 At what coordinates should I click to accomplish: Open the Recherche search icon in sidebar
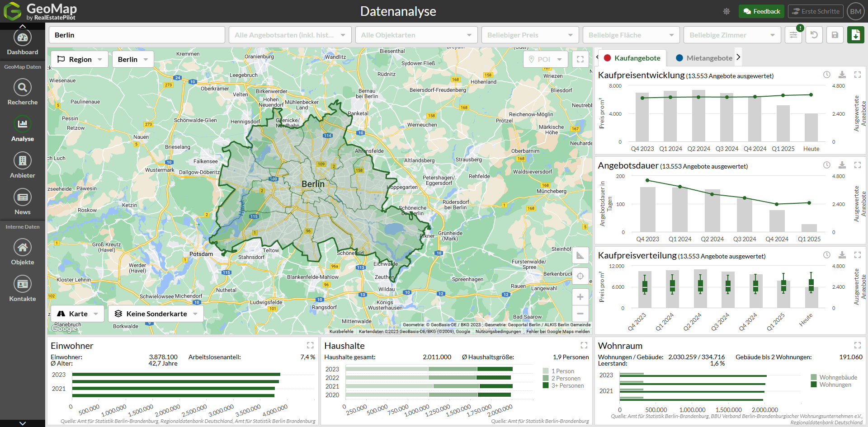pyautogui.click(x=22, y=88)
